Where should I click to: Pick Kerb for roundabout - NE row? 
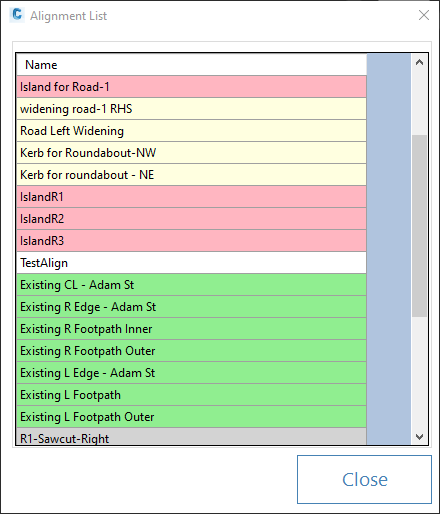click(192, 175)
